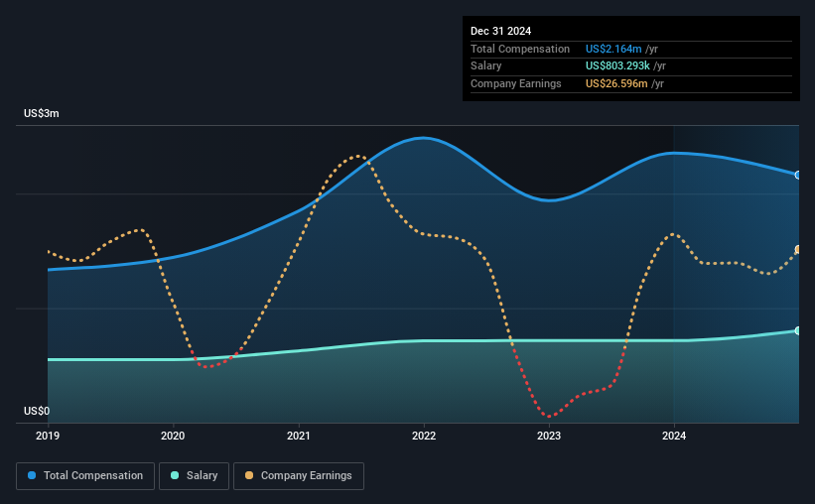The width and height of the screenshot is (815, 504).
Task: Click the US$0 y-axis label
Action: pyautogui.click(x=37, y=411)
